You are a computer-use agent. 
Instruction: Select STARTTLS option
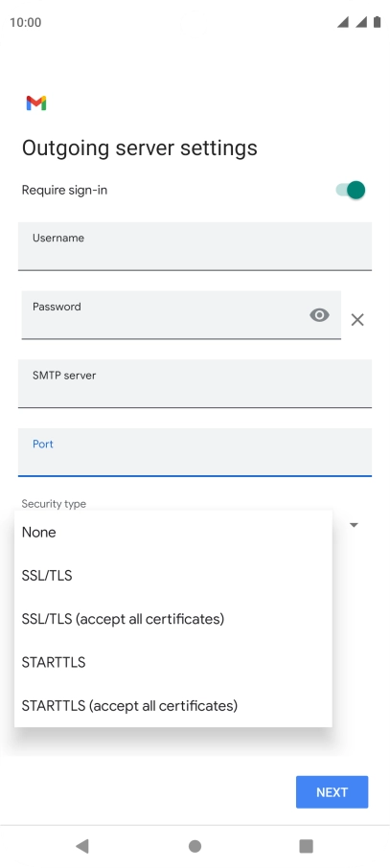[173, 662]
